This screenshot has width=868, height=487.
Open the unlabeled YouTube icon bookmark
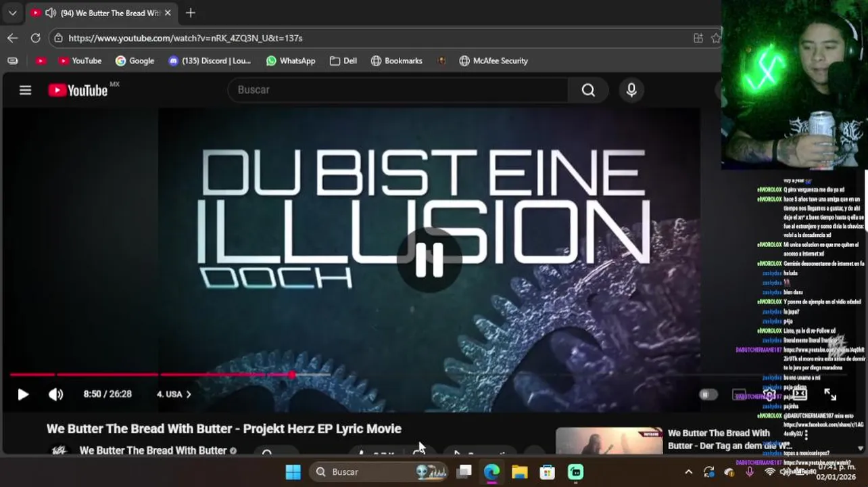pos(41,61)
